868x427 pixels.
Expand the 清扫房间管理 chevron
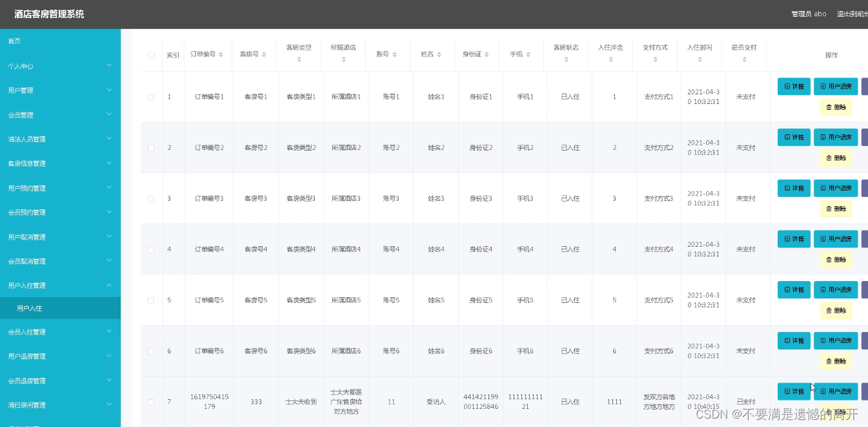(x=109, y=405)
